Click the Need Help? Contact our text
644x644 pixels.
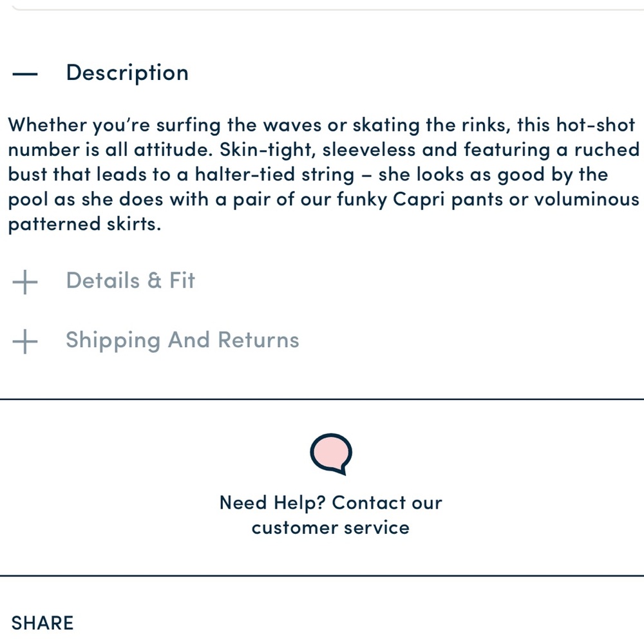point(331,503)
